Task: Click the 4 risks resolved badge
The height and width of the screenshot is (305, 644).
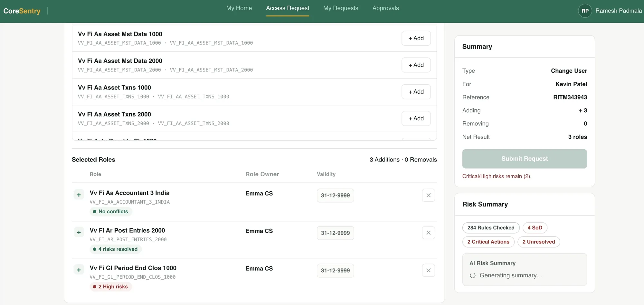Action: (x=116, y=249)
